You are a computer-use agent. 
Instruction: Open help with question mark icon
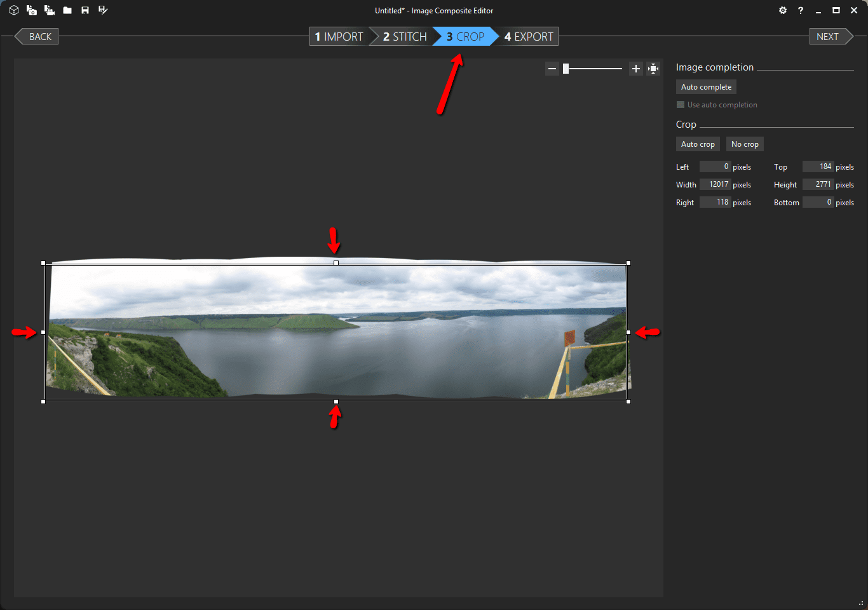click(x=800, y=10)
